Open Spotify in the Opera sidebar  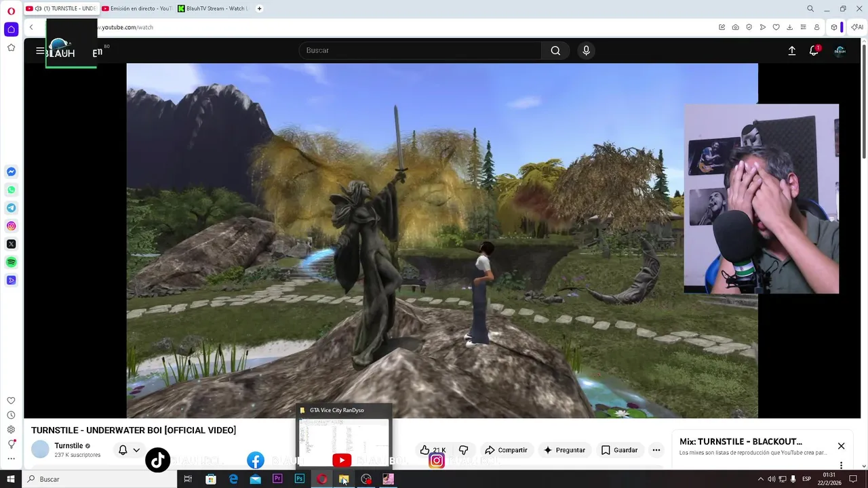11,262
